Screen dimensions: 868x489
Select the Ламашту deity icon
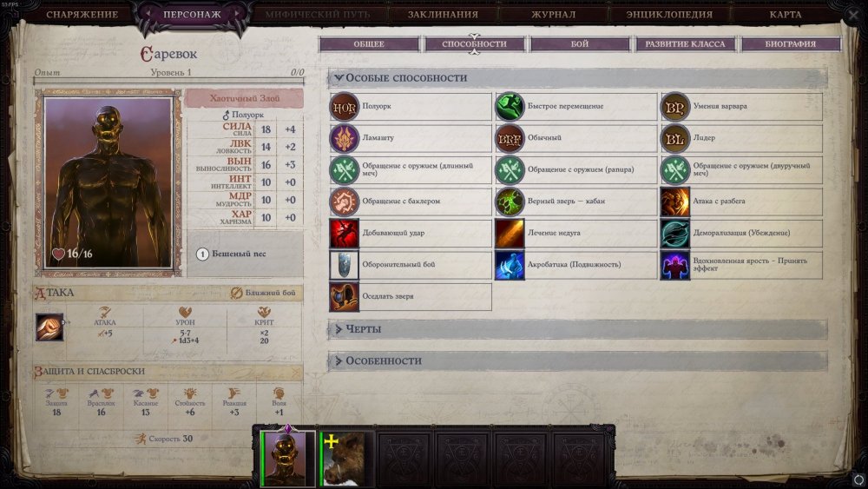pos(344,138)
